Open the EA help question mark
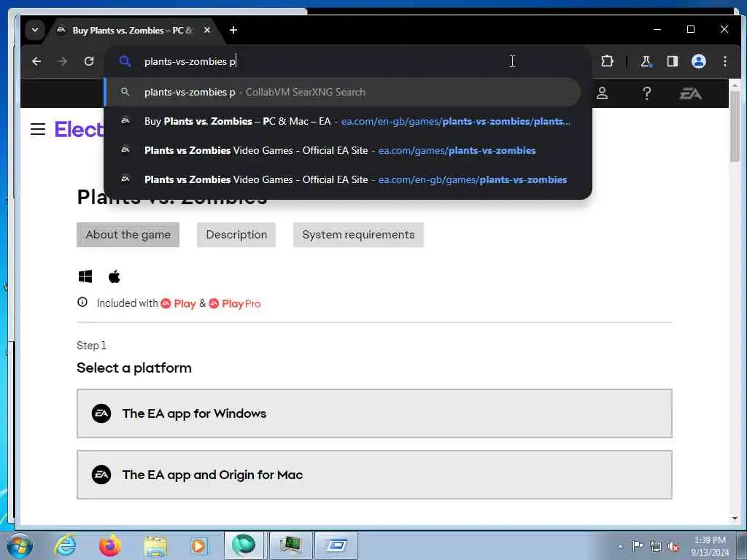The image size is (747, 560). [646, 93]
